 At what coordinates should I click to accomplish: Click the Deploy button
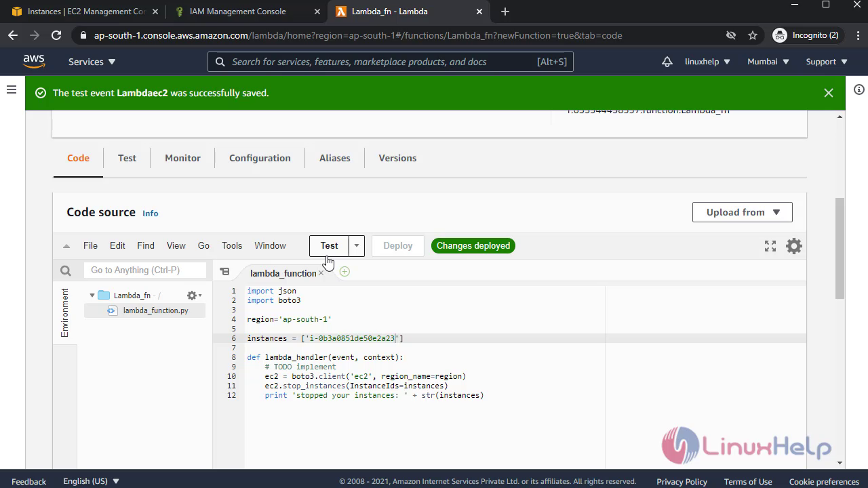[398, 246]
